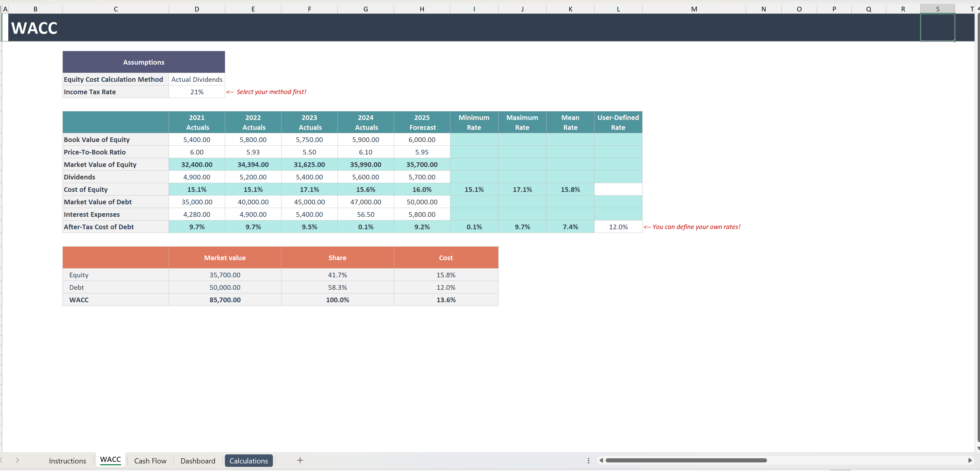
Task: Open the sheet options three-dot menu
Action: coord(588,460)
